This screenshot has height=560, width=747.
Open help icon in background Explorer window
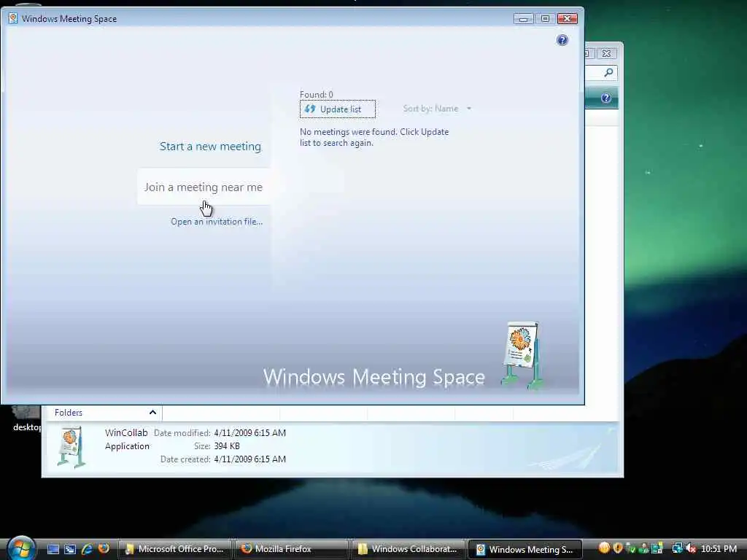coord(606,98)
